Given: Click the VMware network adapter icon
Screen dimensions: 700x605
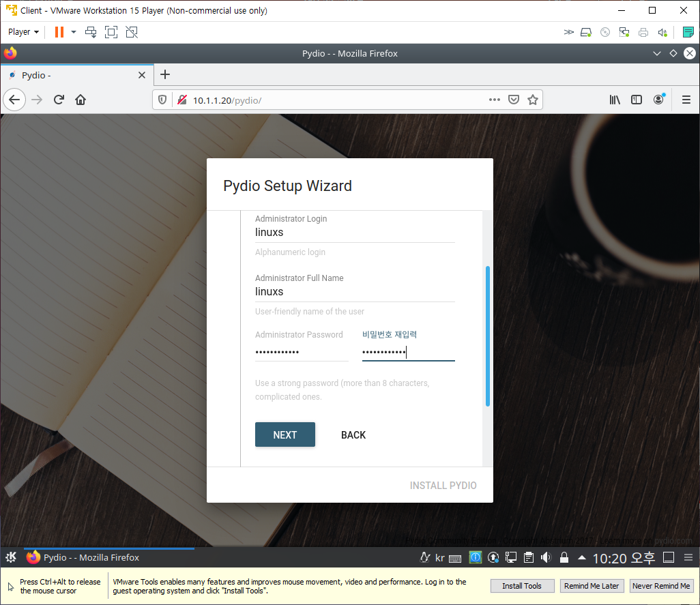Looking at the screenshot, I should coord(624,32).
